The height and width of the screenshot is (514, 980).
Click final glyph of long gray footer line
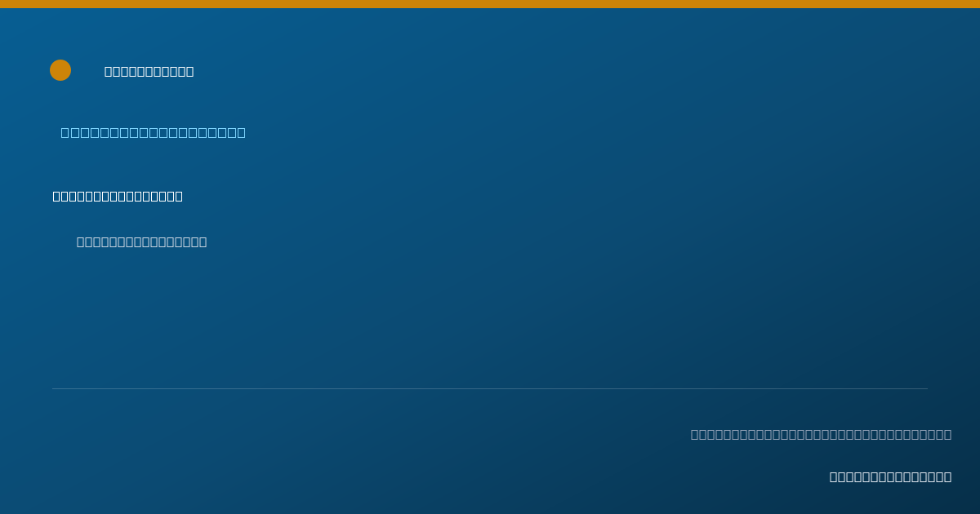(947, 434)
